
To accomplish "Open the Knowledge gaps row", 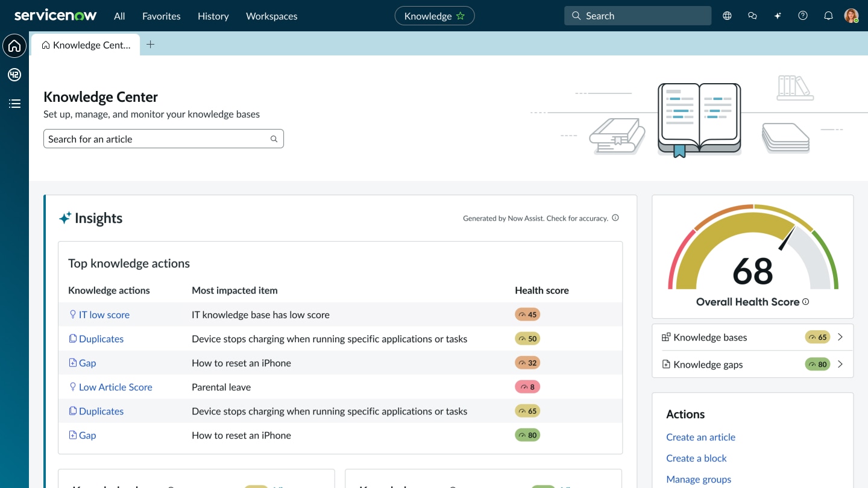I will coord(752,364).
